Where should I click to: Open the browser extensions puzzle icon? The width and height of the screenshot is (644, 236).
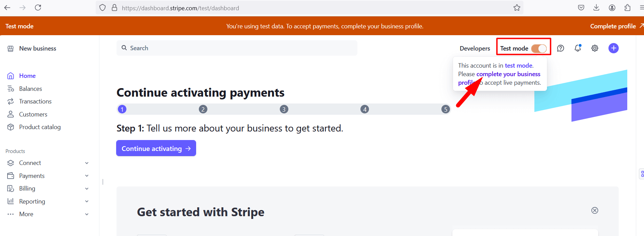[x=627, y=8]
